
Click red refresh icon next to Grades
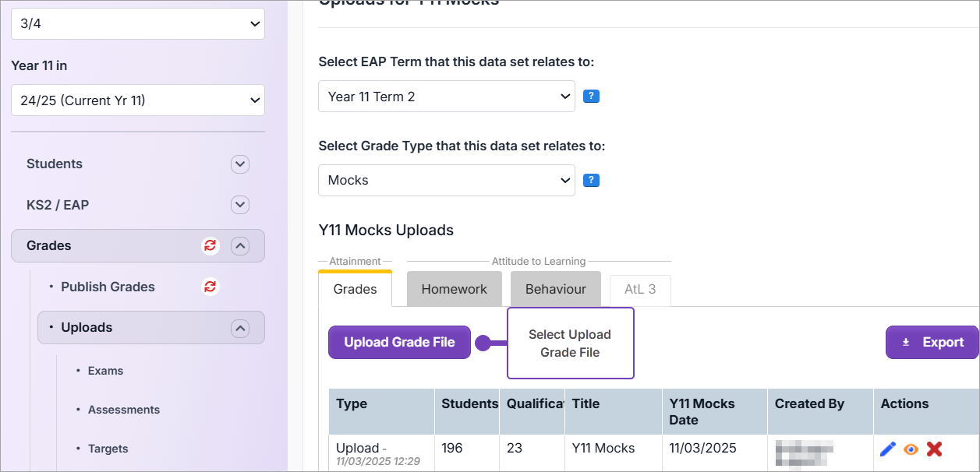[x=210, y=246]
